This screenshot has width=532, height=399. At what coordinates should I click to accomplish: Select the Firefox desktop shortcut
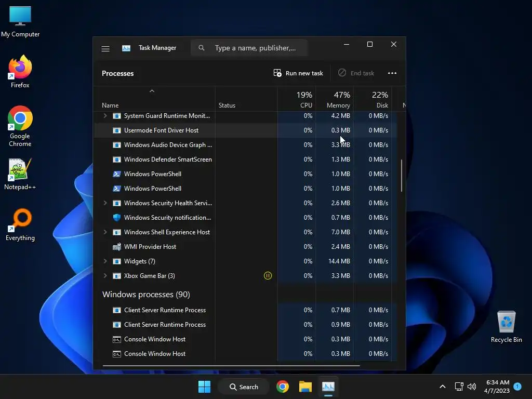(20, 72)
